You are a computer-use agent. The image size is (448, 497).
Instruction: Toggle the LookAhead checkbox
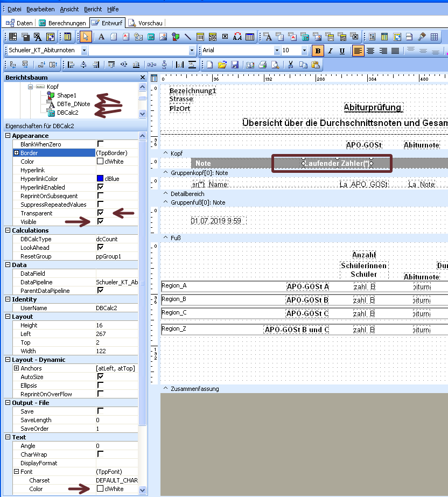(100, 247)
